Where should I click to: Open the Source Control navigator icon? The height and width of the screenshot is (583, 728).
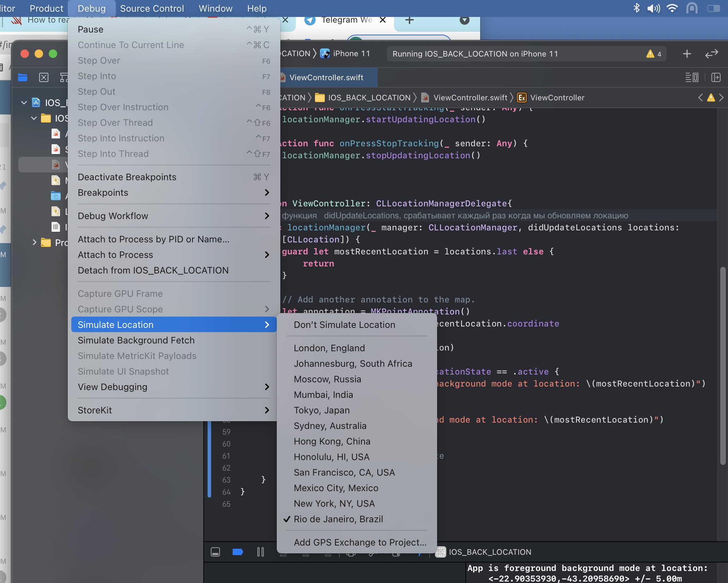(x=44, y=77)
